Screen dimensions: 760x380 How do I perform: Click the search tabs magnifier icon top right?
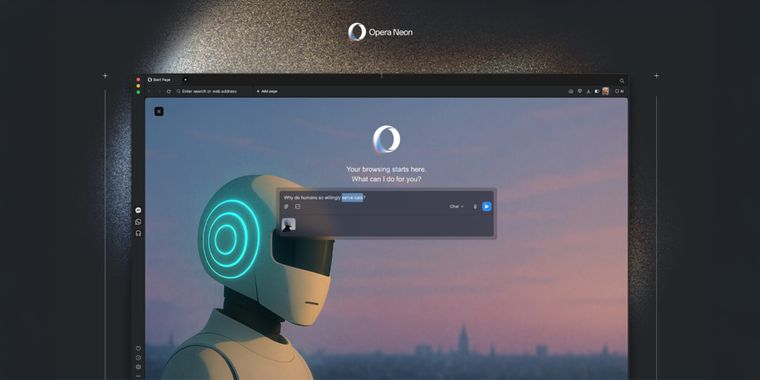point(622,80)
